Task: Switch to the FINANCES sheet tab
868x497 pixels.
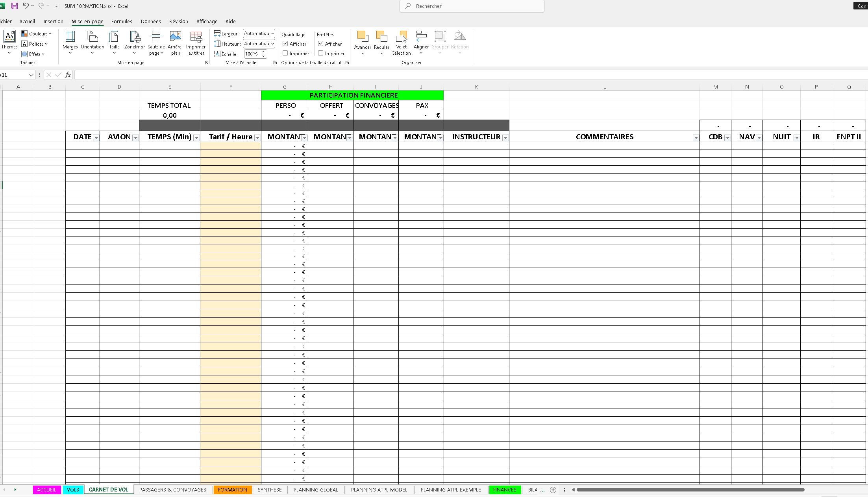Action: point(505,490)
